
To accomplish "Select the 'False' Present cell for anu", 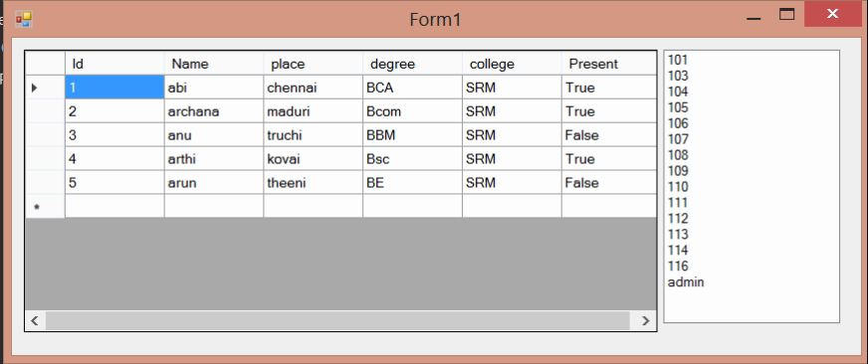I will (609, 135).
